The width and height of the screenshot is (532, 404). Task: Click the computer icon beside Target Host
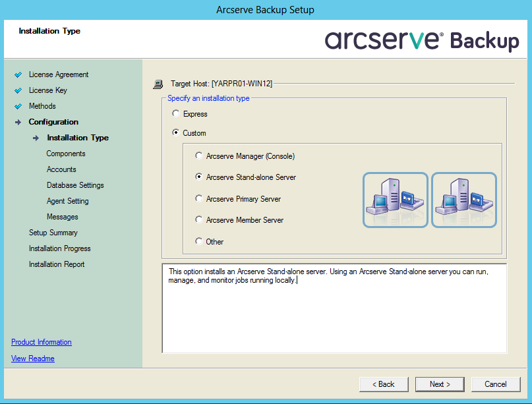pyautogui.click(x=158, y=84)
